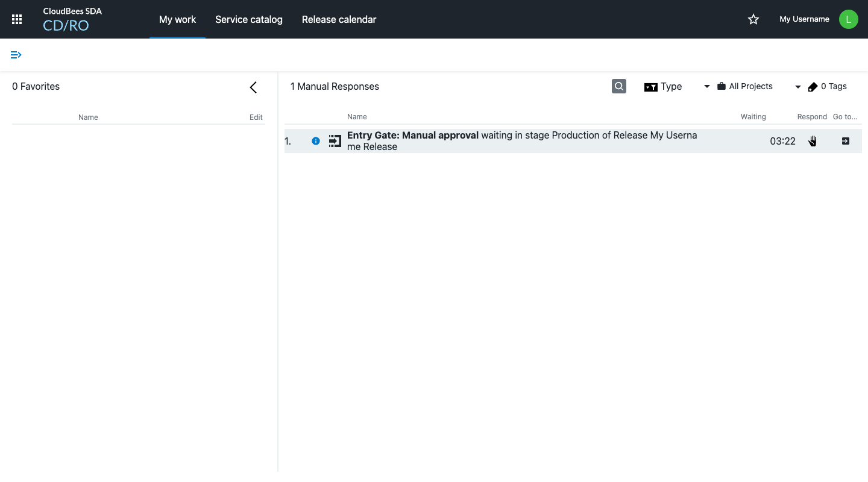The image size is (868, 482).
Task: Open the Type filter dropdown
Action: pos(676,87)
